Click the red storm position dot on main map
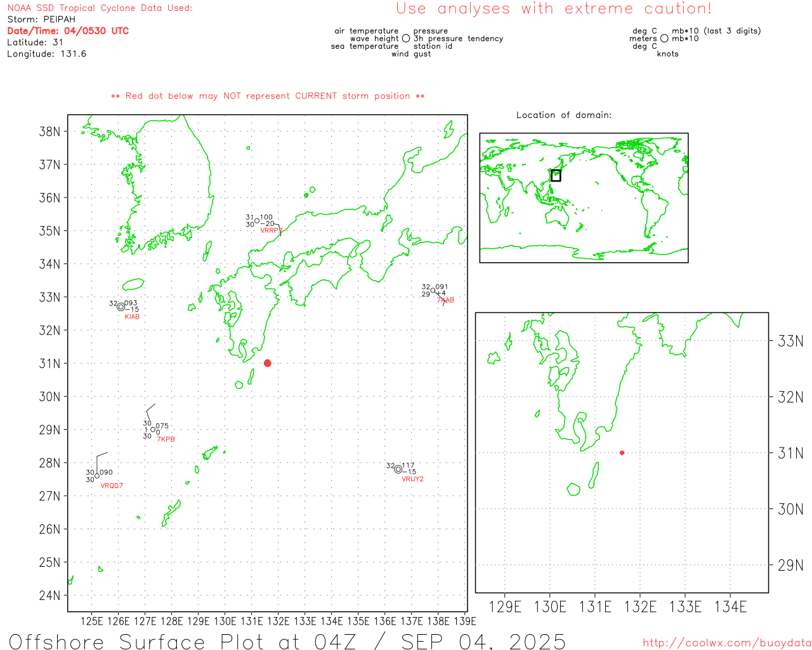Viewport: 812px width, 650px height. (x=268, y=363)
